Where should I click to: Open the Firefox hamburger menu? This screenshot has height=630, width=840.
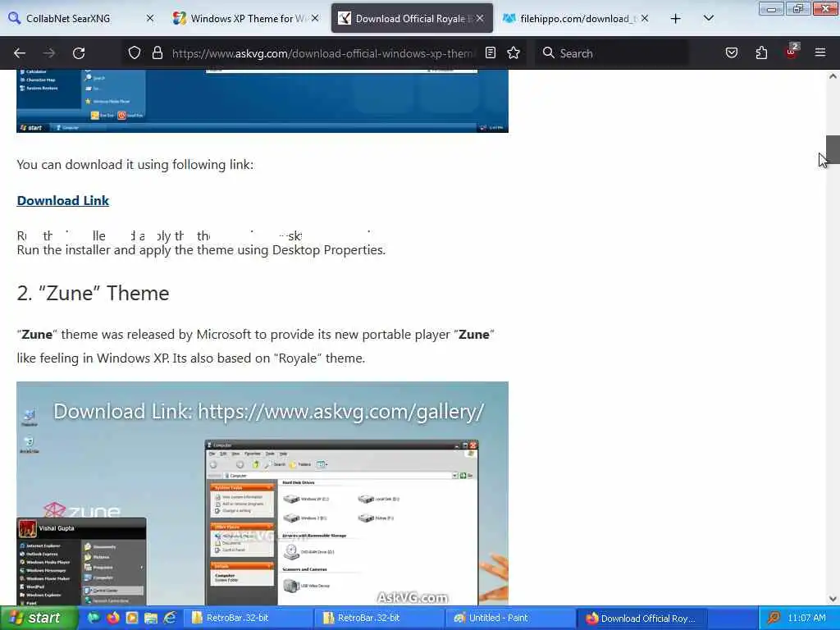coord(820,52)
